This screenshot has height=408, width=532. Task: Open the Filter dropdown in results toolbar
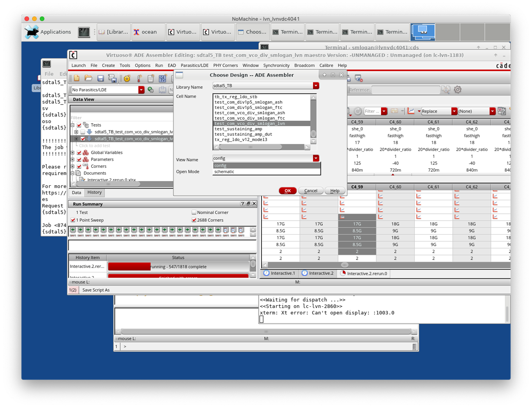(384, 111)
